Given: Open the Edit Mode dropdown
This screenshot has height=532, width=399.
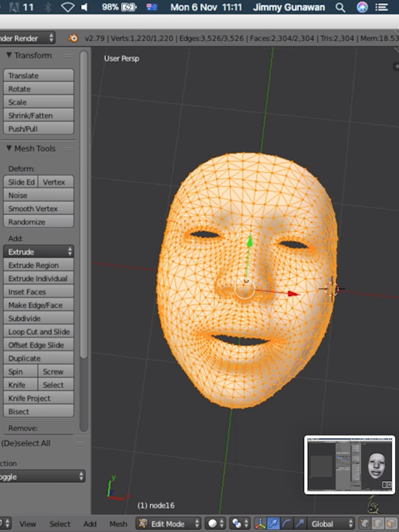Looking at the screenshot, I should click(x=168, y=523).
